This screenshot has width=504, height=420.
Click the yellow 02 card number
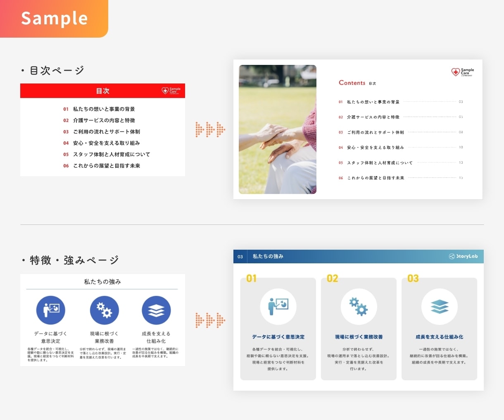pos(333,278)
